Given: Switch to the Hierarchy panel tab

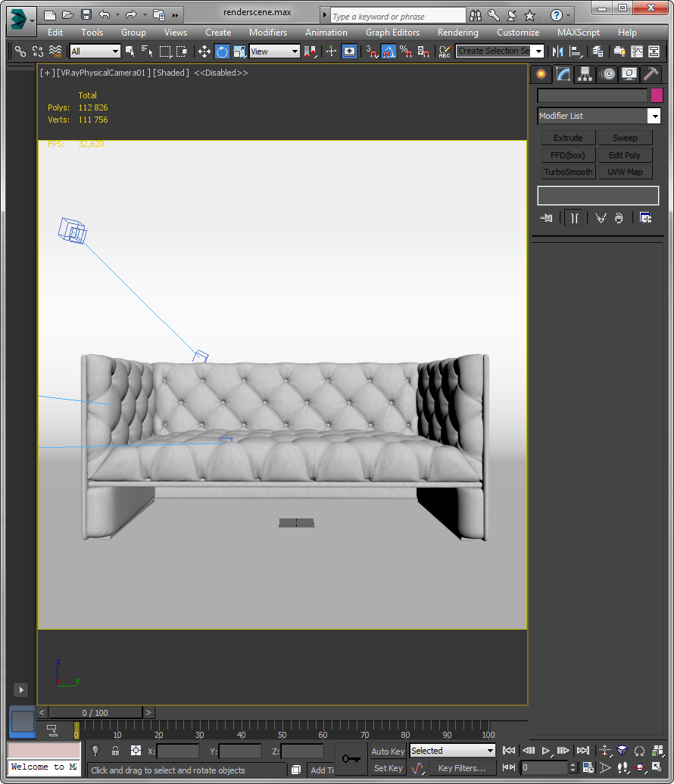Looking at the screenshot, I should tap(585, 74).
